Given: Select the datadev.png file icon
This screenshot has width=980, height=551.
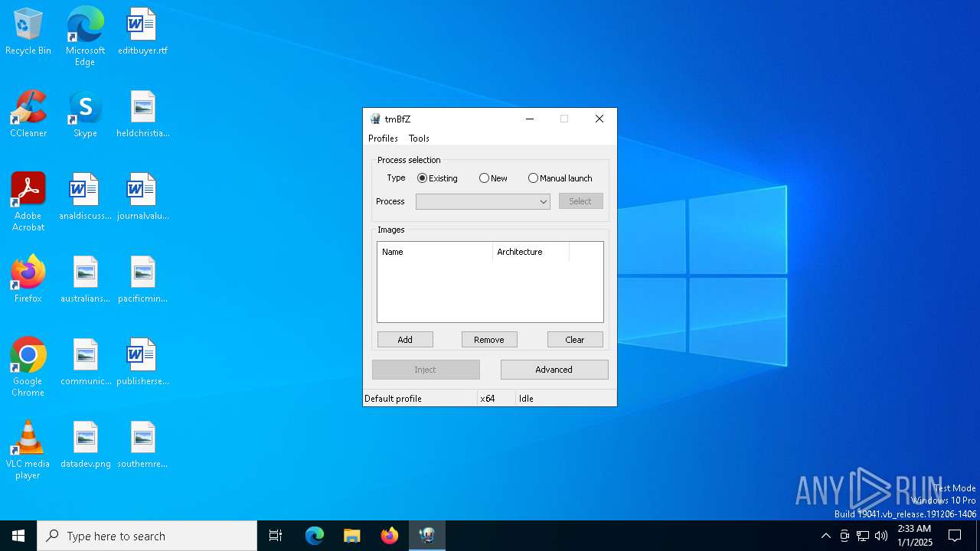Looking at the screenshot, I should pyautogui.click(x=85, y=445).
